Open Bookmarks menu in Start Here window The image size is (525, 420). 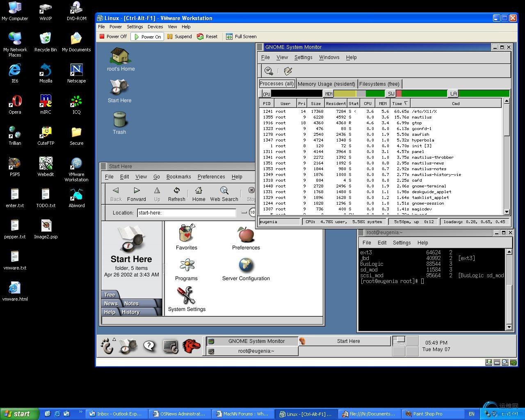[x=178, y=177]
